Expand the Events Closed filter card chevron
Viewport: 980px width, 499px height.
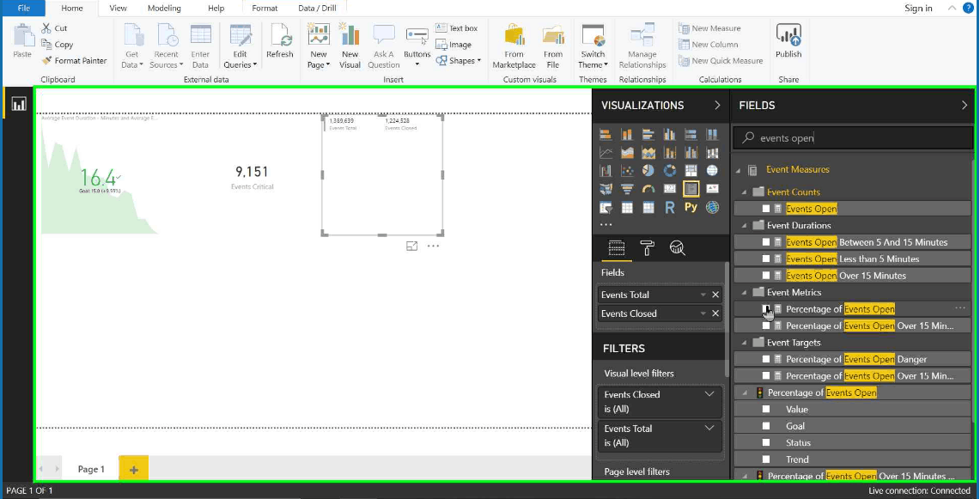point(709,394)
